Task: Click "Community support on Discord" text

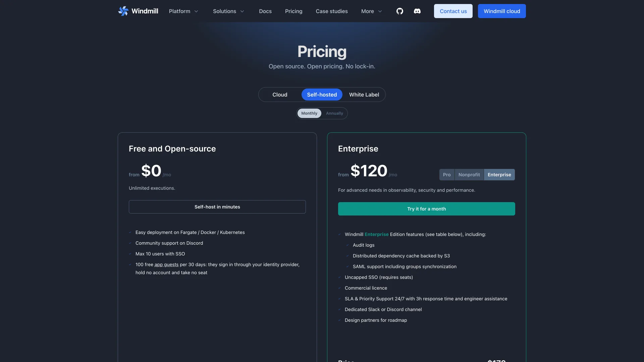Action: [169, 243]
